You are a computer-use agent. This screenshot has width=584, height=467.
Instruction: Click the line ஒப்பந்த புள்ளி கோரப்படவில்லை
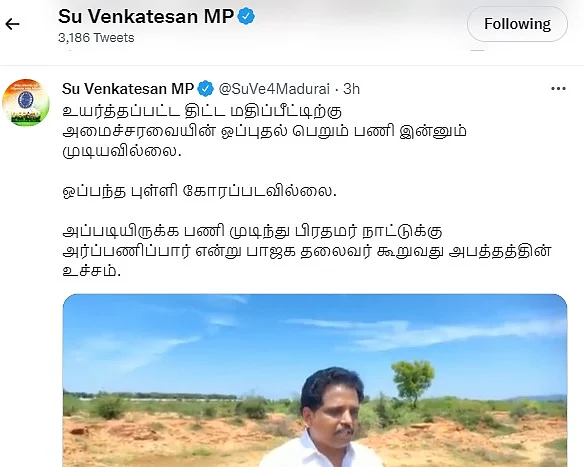[x=200, y=191]
